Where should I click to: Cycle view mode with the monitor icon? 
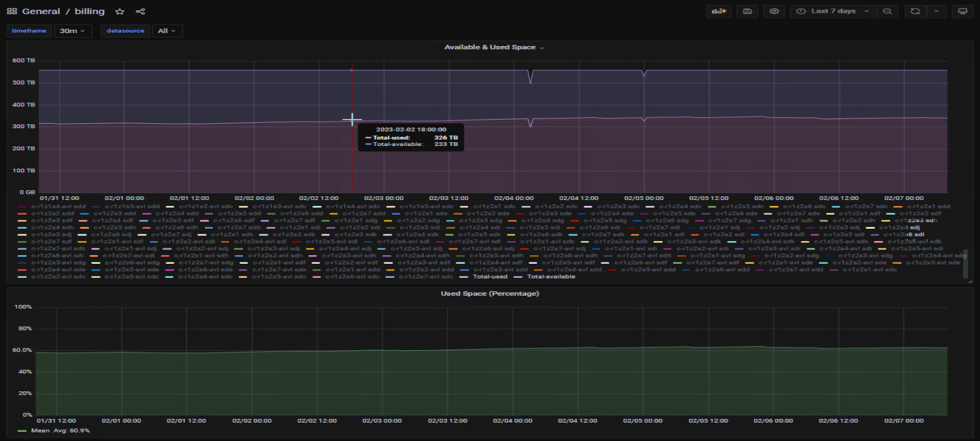tap(962, 11)
